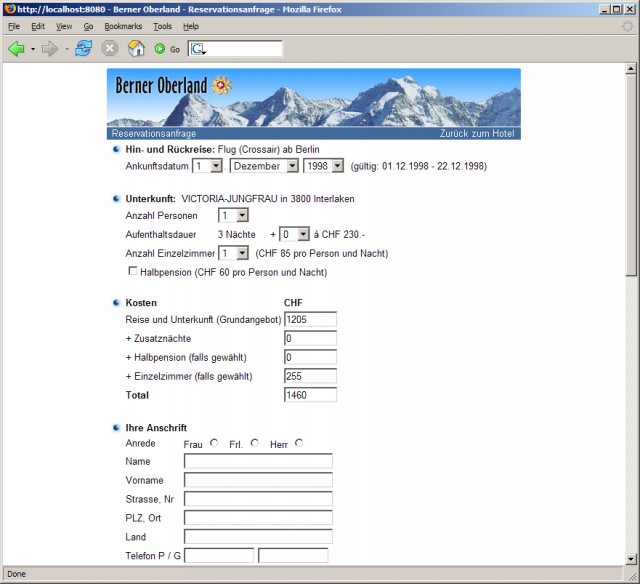The image size is (640, 584).
Task: Click the Einzelzimmer cost field 255
Action: (x=311, y=376)
